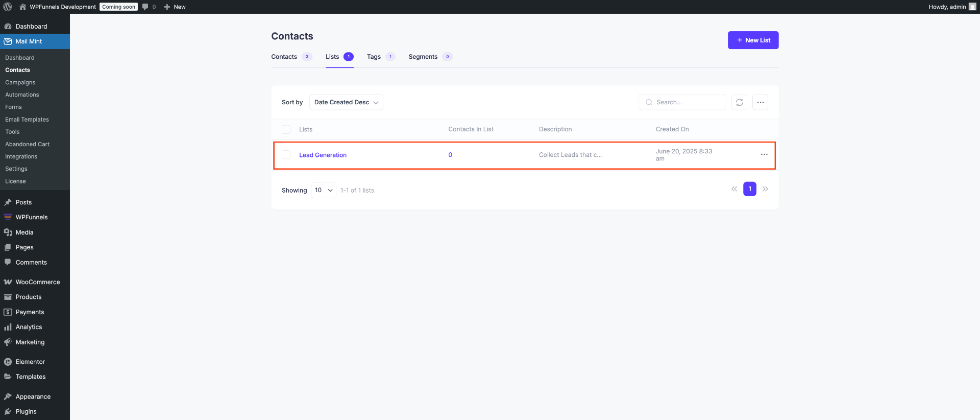Open the comments bubble icon in admin bar
The height and width of the screenshot is (420, 980).
click(x=145, y=7)
